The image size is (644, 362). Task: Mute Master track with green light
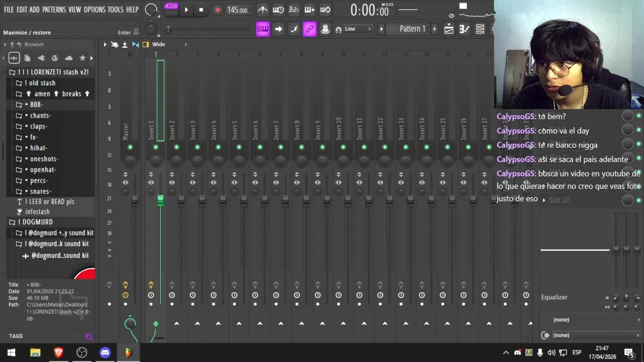(130, 147)
